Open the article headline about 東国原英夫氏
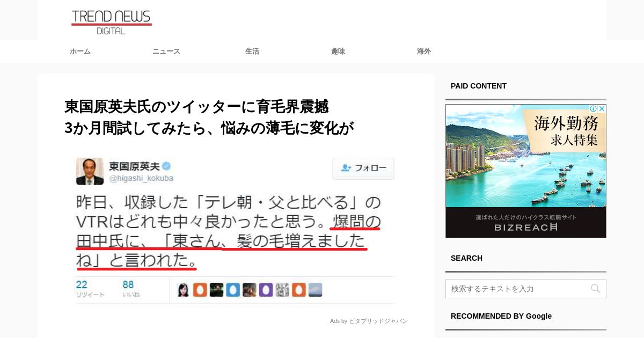 click(209, 117)
